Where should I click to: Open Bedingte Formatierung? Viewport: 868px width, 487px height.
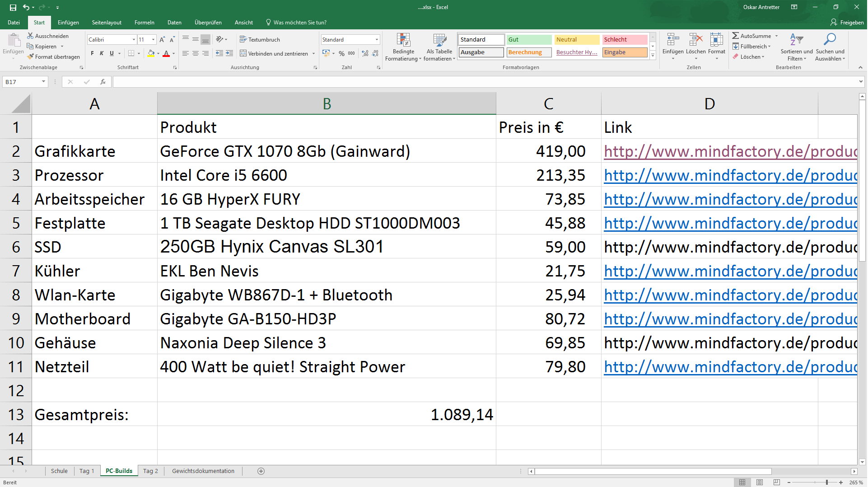[x=403, y=47]
